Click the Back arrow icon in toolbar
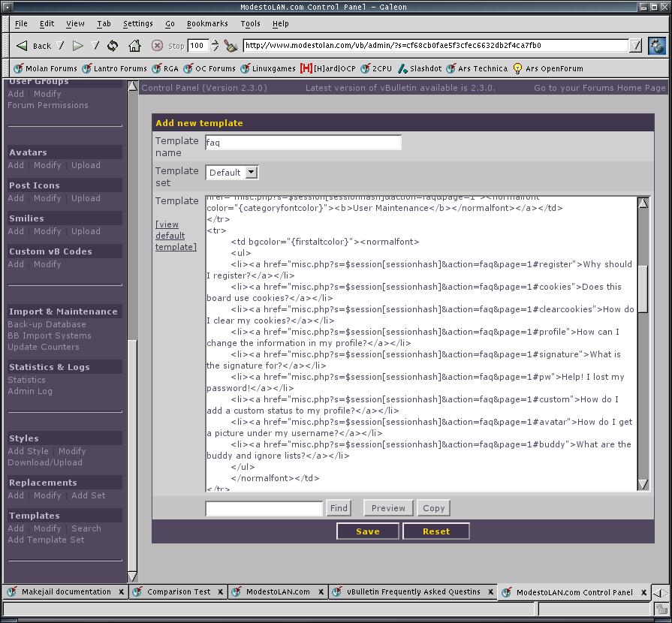 pyautogui.click(x=22, y=46)
